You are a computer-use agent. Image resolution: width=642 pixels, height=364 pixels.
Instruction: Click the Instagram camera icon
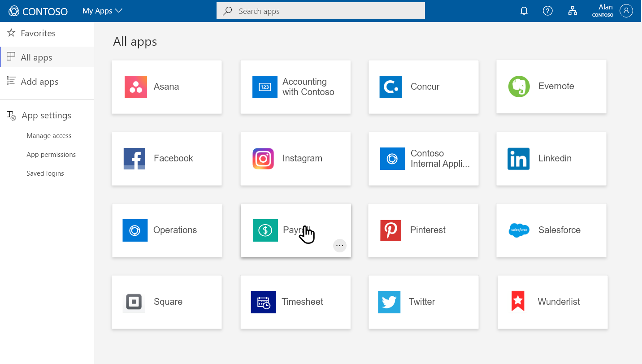[x=263, y=159]
